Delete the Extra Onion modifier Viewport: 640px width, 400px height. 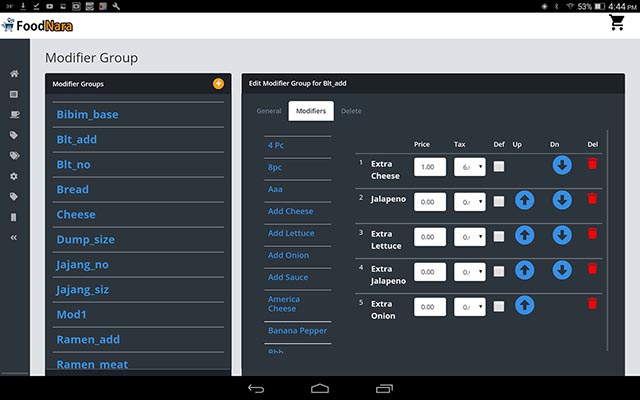[592, 304]
